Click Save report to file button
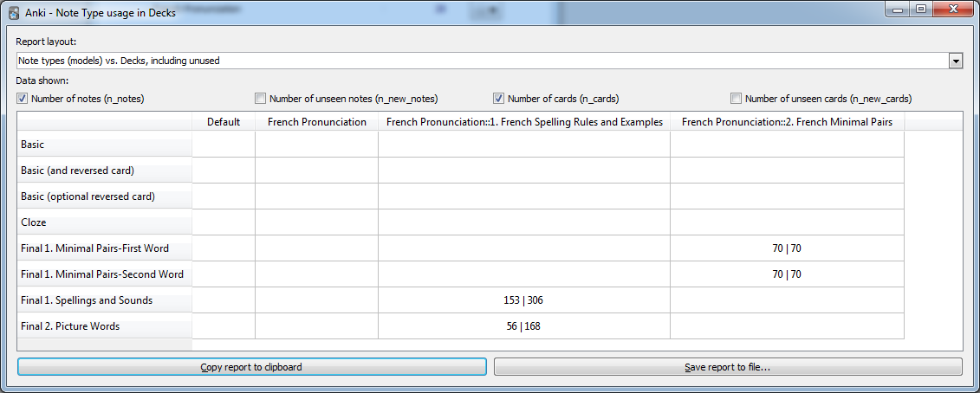This screenshot has width=980, height=393. click(x=728, y=367)
